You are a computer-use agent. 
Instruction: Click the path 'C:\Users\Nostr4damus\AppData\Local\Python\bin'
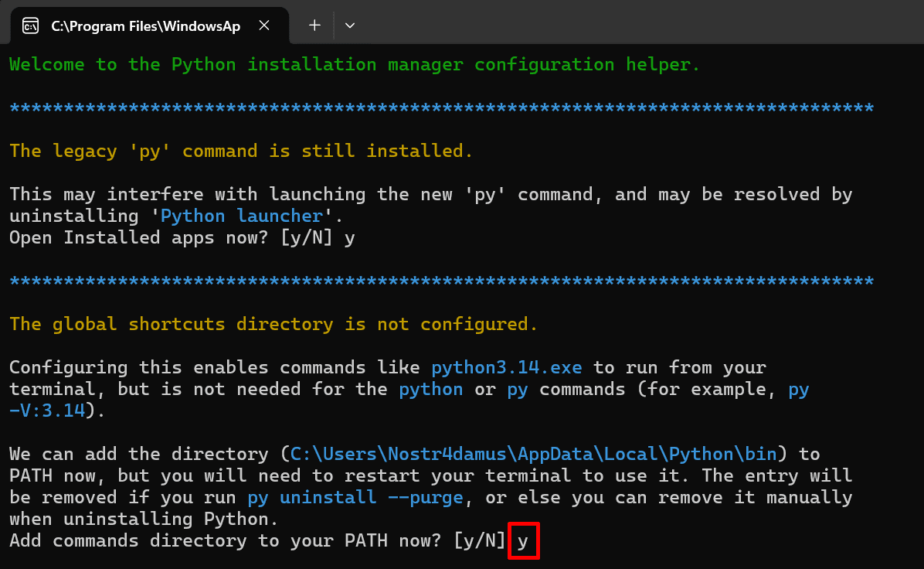533,454
